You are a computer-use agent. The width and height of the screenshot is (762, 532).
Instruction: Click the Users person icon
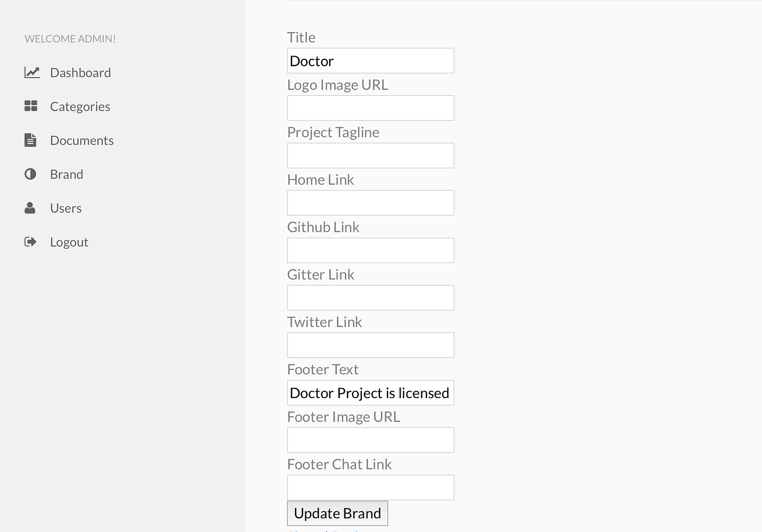point(30,208)
